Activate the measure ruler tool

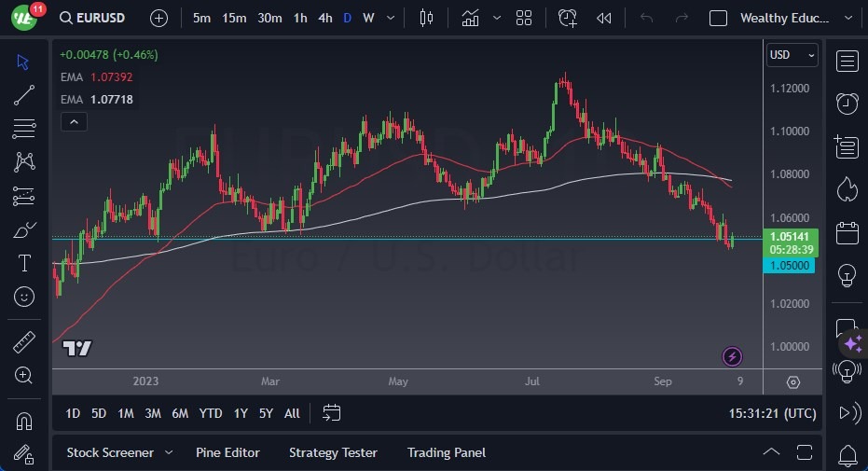[x=25, y=341]
